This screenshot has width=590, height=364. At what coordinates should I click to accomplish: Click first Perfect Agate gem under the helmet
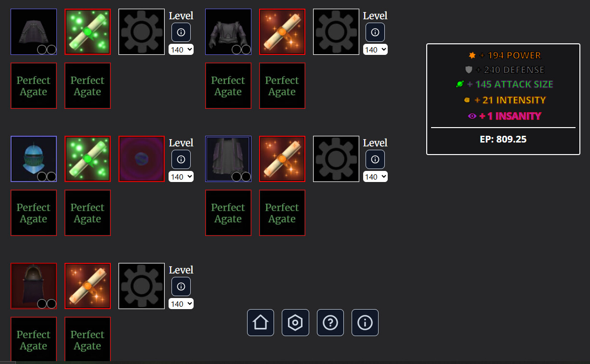click(34, 213)
